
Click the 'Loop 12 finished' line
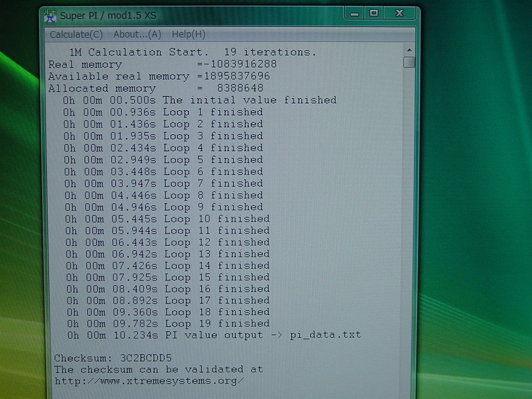point(168,242)
